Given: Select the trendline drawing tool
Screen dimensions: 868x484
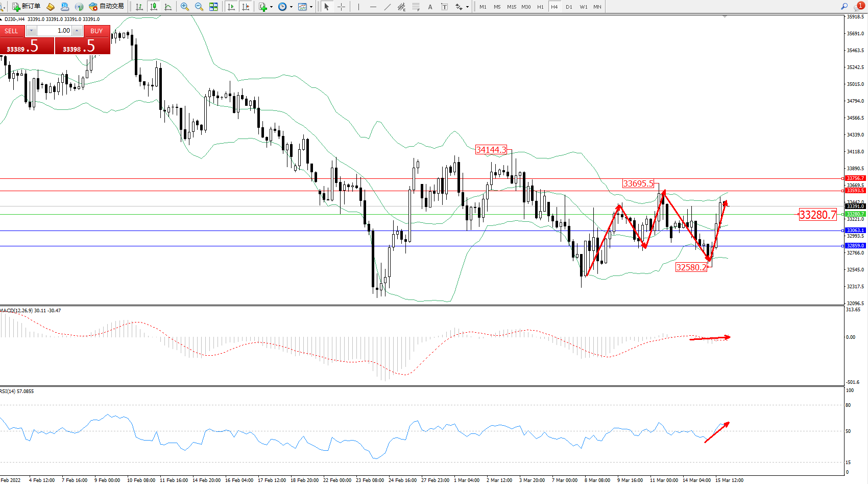Looking at the screenshot, I should tap(388, 7).
